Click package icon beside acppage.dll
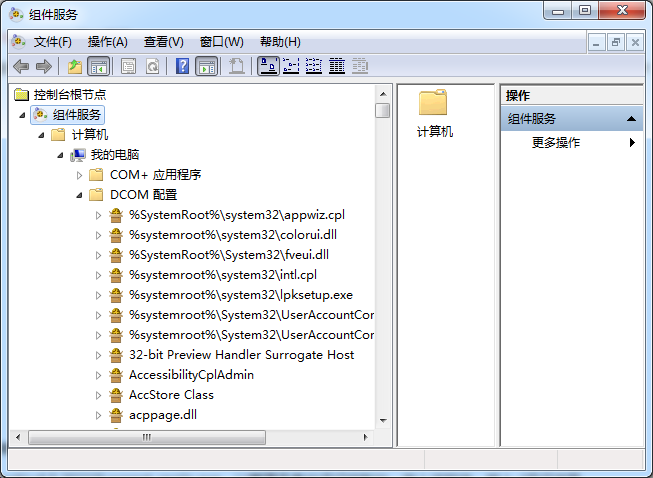Screen dimensions: 653x478 tap(116, 415)
